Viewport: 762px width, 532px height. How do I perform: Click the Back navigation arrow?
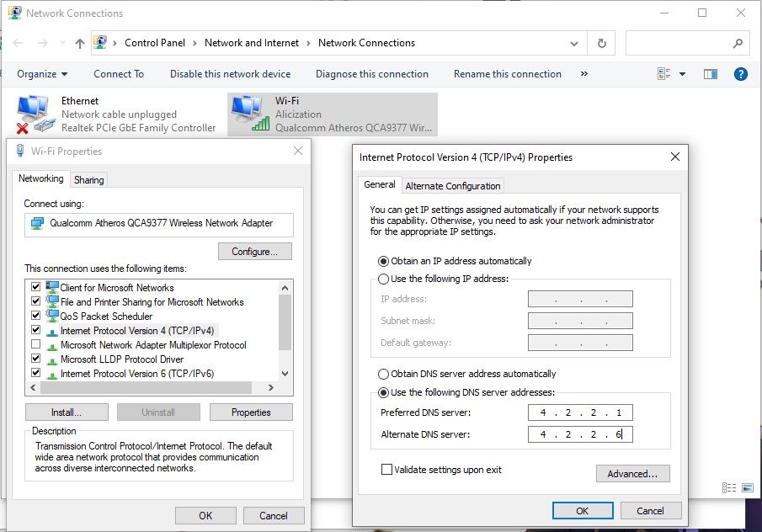pos(18,43)
